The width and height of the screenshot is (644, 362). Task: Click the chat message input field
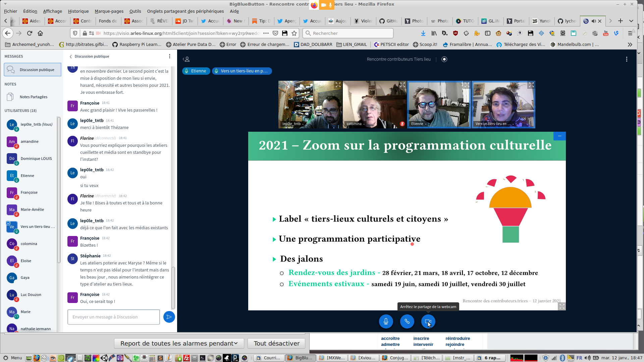pos(113,317)
